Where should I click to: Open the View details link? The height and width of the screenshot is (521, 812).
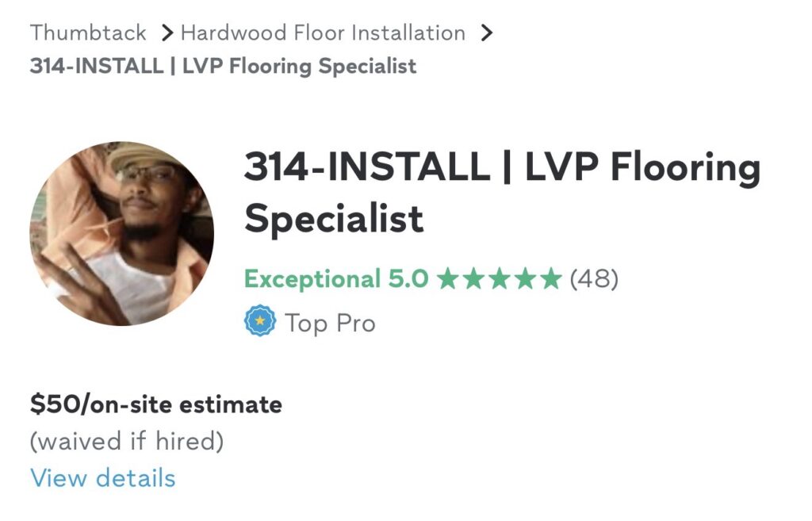click(x=102, y=478)
